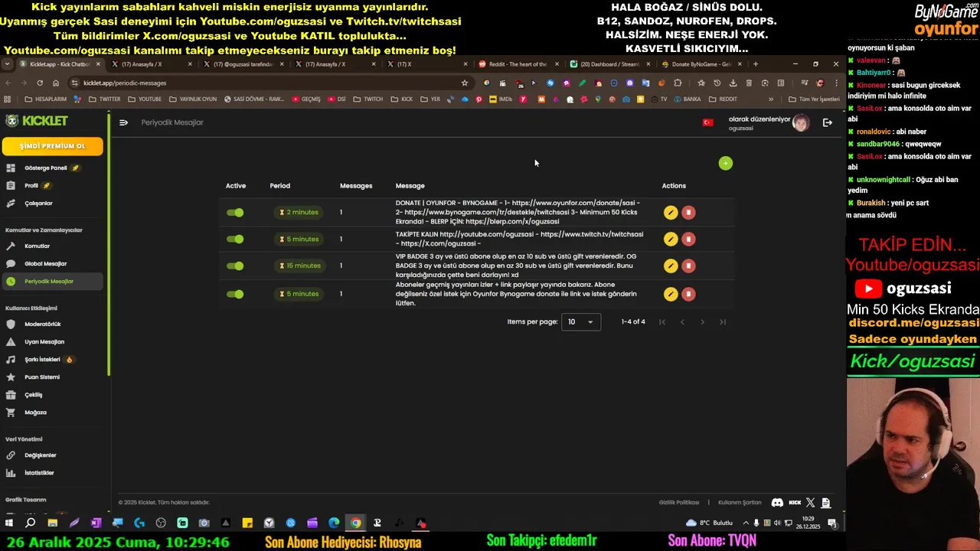
Task: Bookmark this page with star icon
Action: [x=465, y=83]
